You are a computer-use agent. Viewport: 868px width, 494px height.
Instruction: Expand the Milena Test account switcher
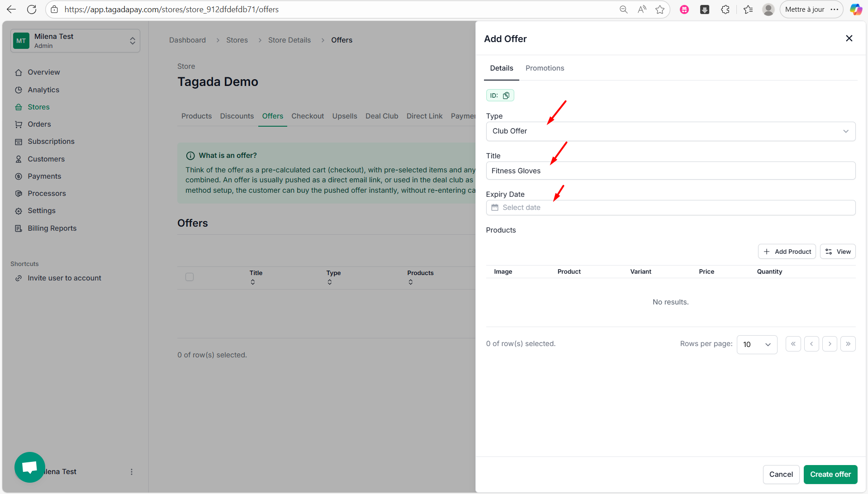pos(76,41)
